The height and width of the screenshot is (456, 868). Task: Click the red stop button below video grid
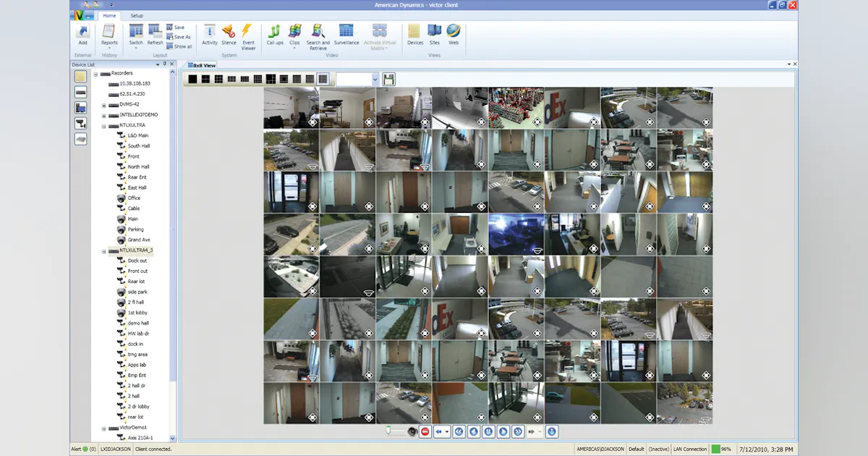coord(425,431)
